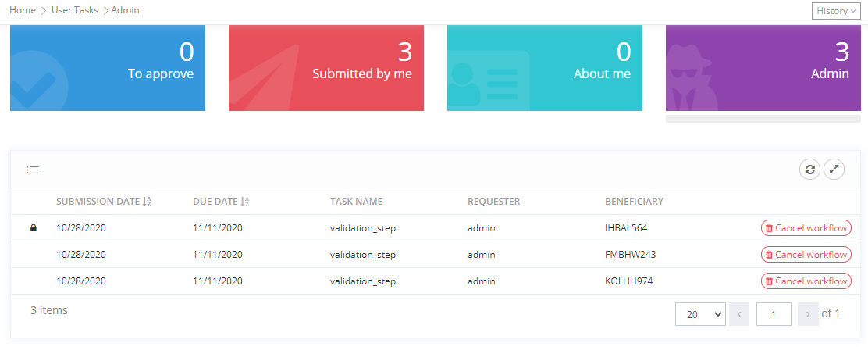Sort by the Submission Date sort icon
The width and height of the screenshot is (868, 347).
click(147, 202)
